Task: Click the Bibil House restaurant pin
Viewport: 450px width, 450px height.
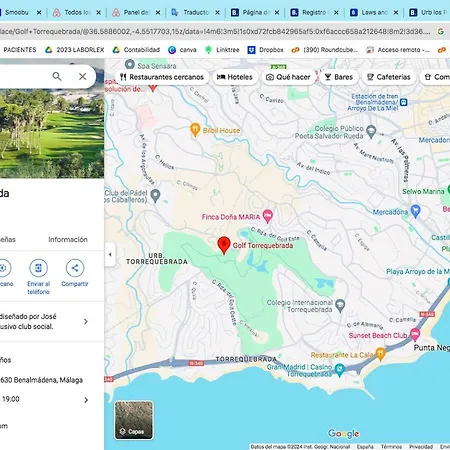Action: pyautogui.click(x=195, y=130)
